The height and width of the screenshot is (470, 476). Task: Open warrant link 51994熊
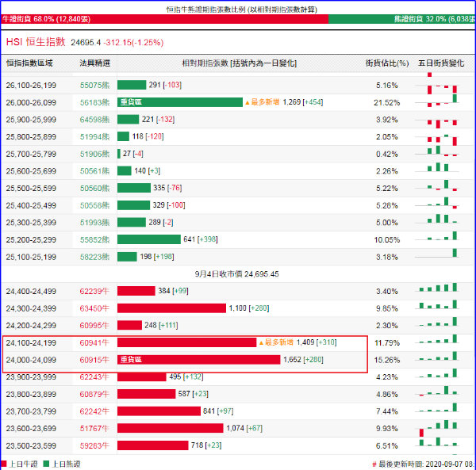click(x=94, y=137)
